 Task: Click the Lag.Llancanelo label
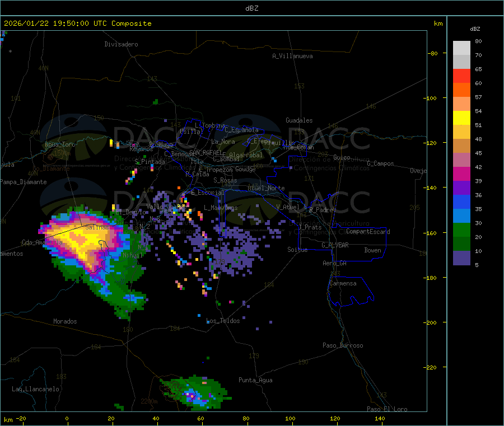(36, 389)
